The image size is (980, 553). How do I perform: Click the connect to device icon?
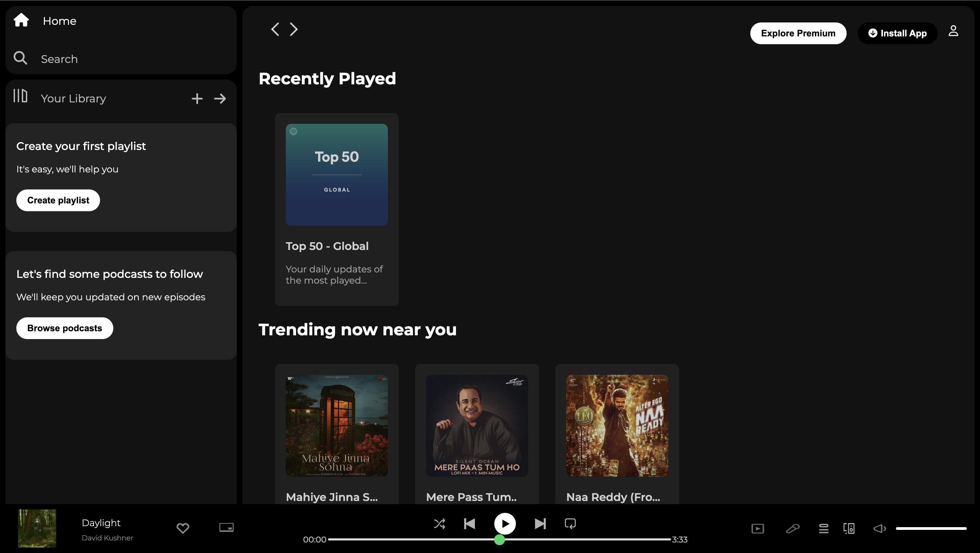[x=849, y=528]
